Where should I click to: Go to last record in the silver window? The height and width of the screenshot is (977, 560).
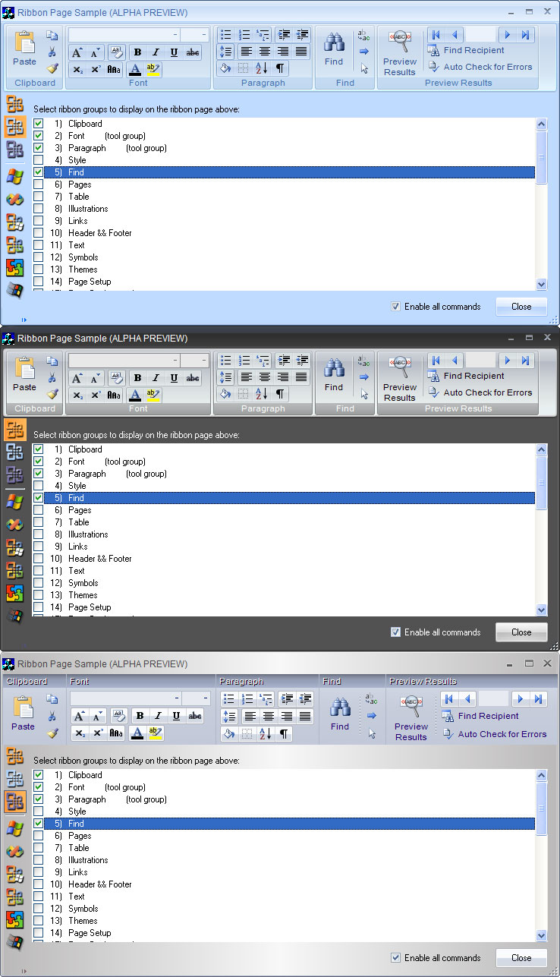click(x=538, y=699)
